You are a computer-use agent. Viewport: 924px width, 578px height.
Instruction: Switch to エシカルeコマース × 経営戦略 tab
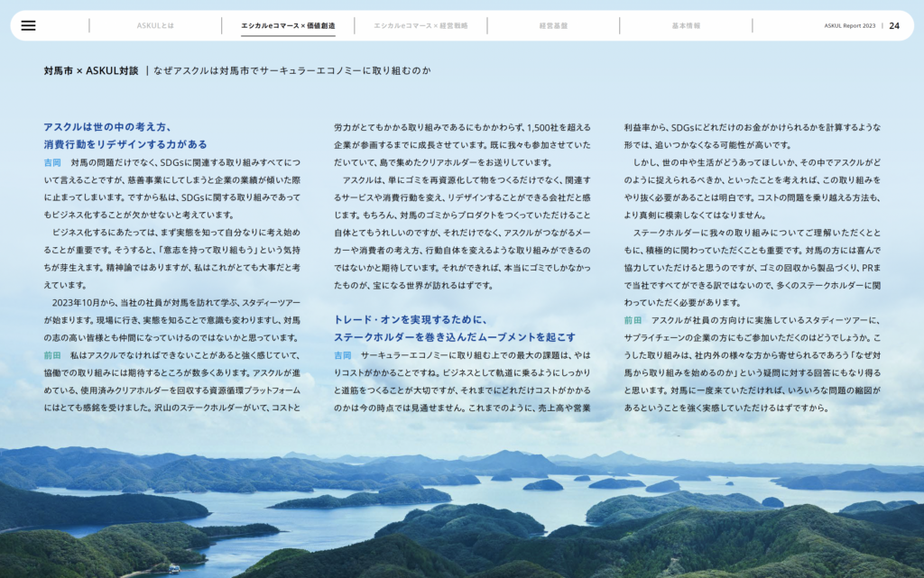tap(420, 26)
